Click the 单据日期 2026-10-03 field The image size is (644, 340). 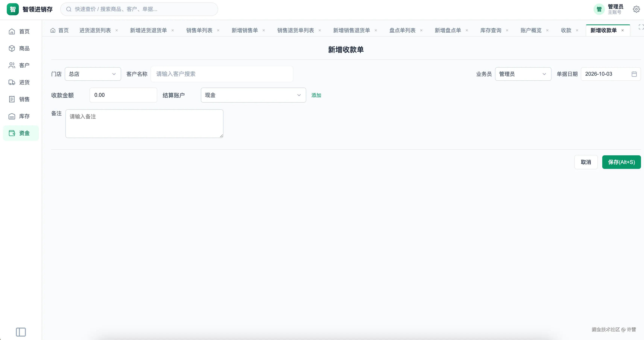(611, 74)
